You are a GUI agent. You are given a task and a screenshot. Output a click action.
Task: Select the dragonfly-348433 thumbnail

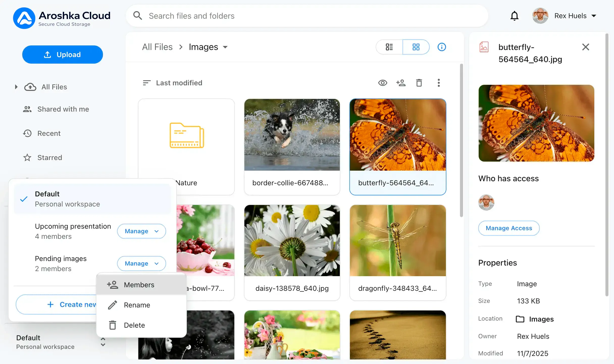(x=398, y=240)
